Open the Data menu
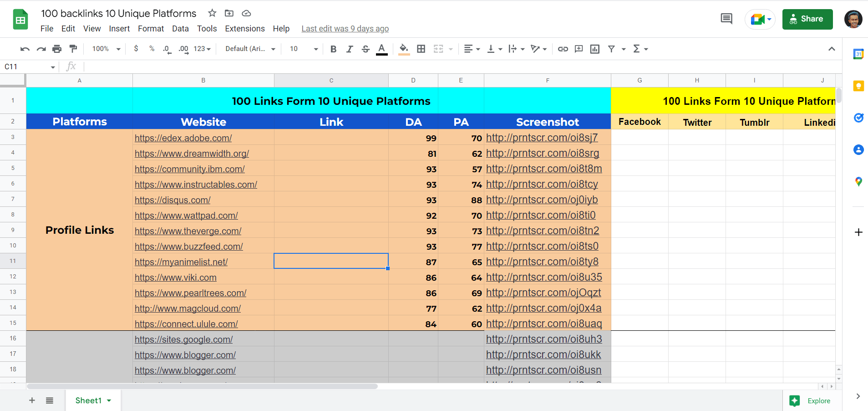This screenshot has width=868, height=411. 180,29
